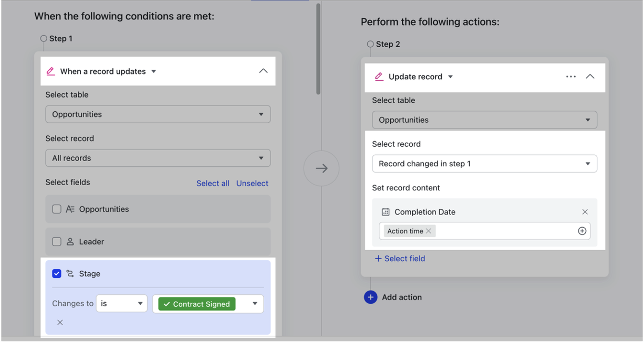Click the center arrow between conditions and actions
The height and width of the screenshot is (342, 644).
coord(321,168)
